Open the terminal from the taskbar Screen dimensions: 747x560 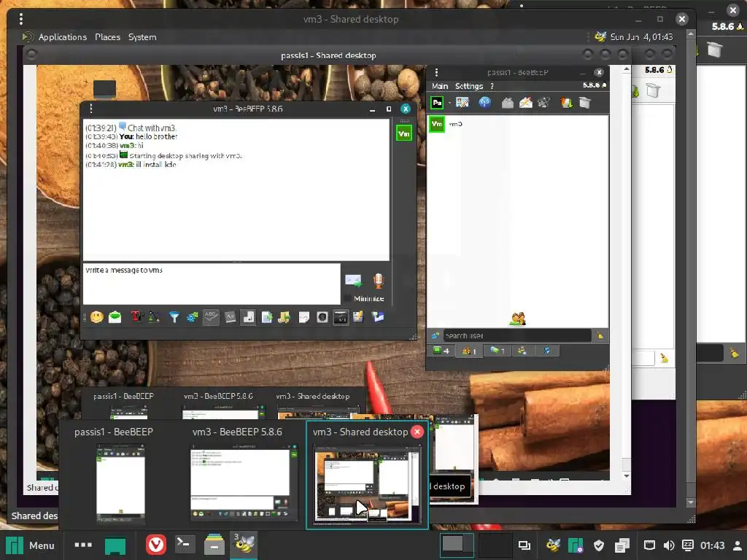tap(185, 545)
